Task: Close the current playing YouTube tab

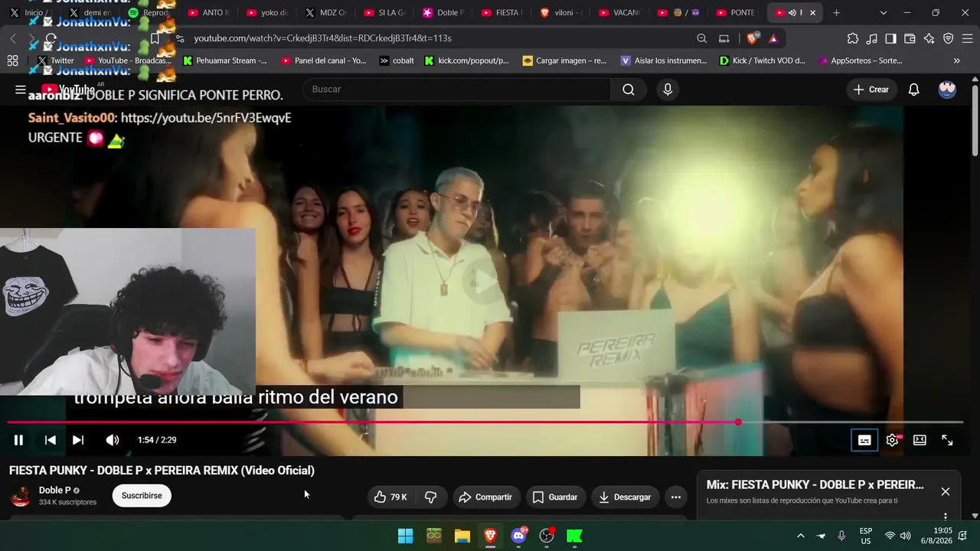Action: point(812,13)
